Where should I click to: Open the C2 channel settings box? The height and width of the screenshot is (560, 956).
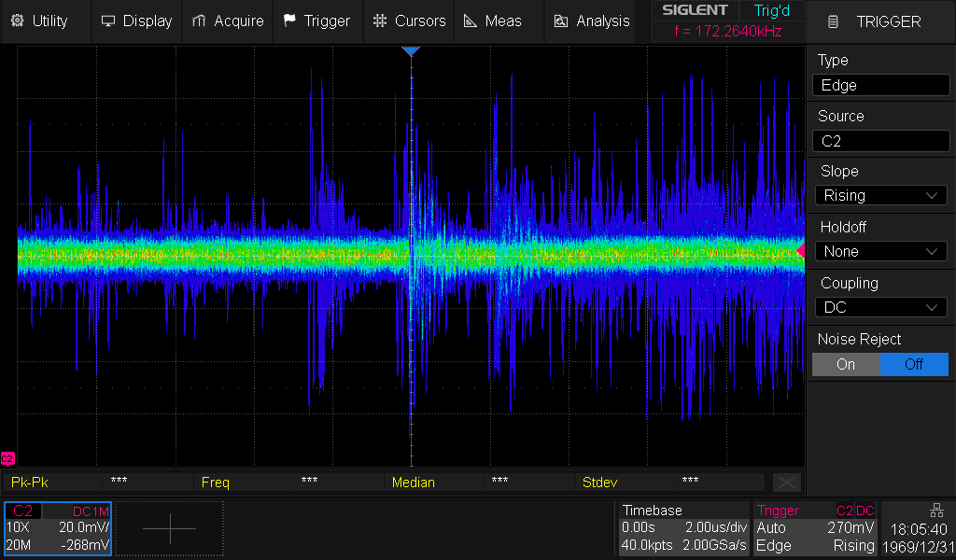58,528
